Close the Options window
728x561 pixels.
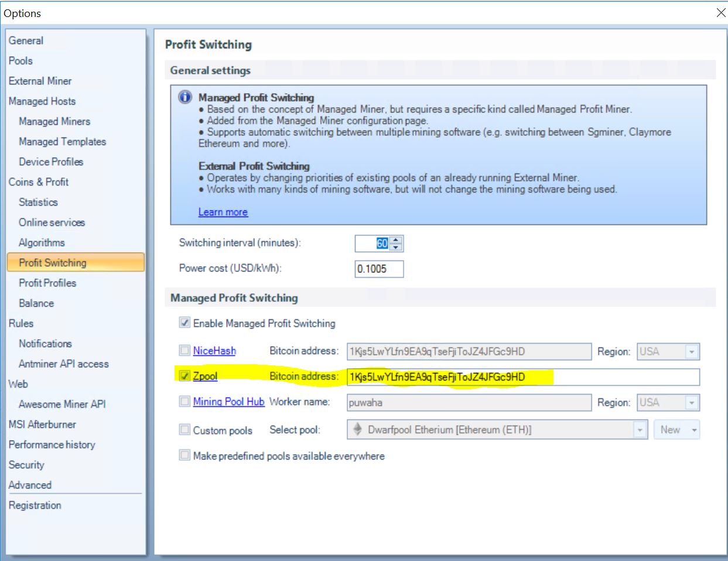721,13
